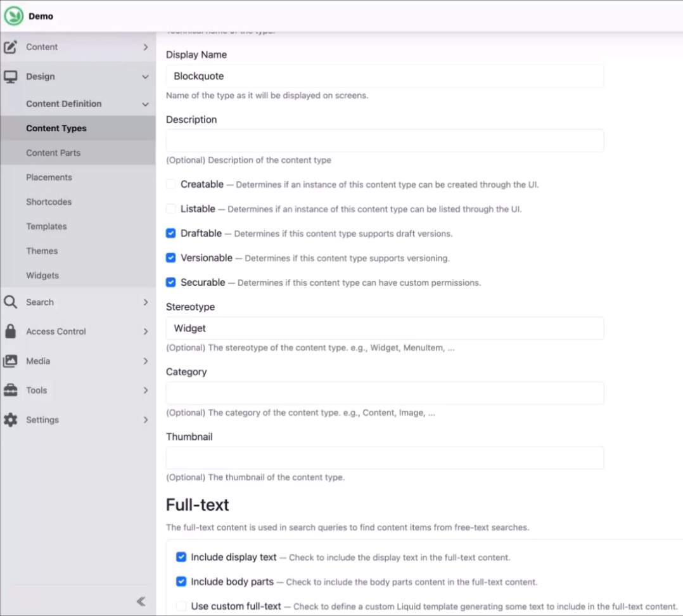Viewport: 683px width, 616px height.
Task: Click the Settings gear icon
Action: tap(10, 420)
